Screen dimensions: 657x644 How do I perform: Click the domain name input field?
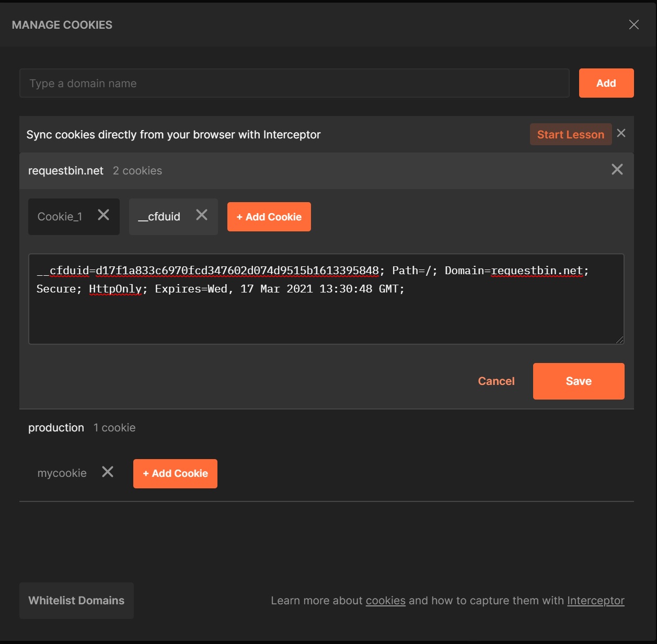click(294, 84)
